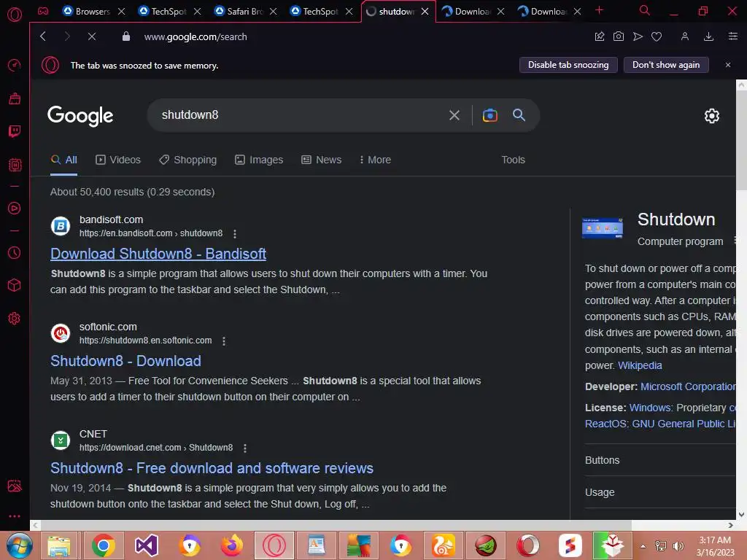
Task: Click the Shutdown program thumbnail image
Action: point(602,227)
